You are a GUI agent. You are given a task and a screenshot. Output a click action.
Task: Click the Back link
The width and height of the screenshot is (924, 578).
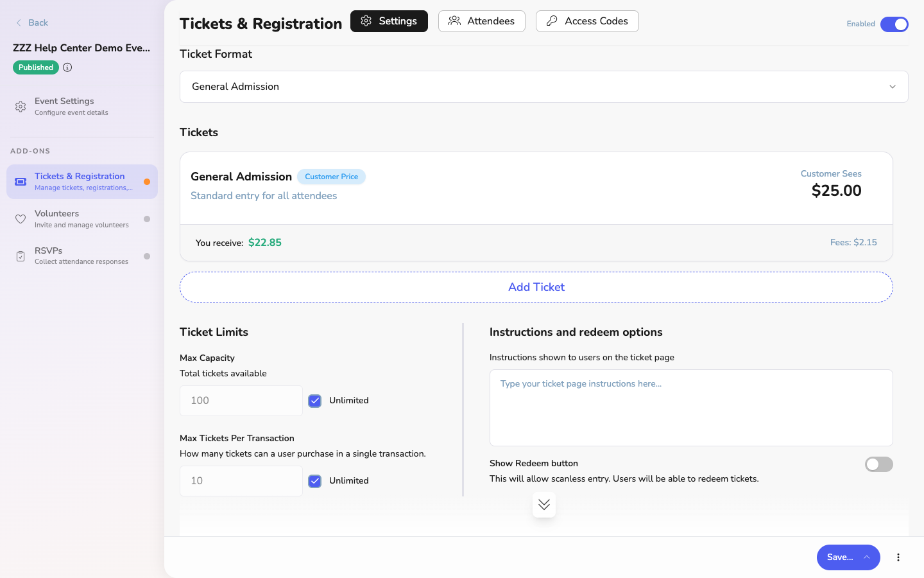pyautogui.click(x=32, y=23)
